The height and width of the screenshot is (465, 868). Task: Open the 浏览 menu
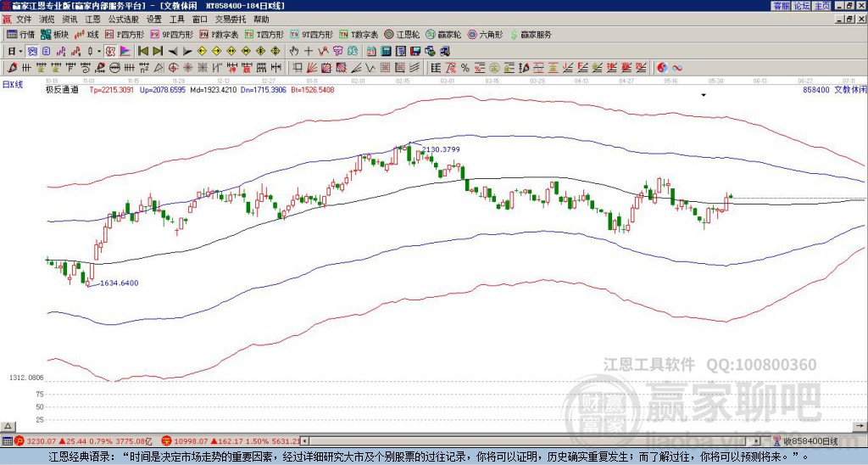(47, 20)
